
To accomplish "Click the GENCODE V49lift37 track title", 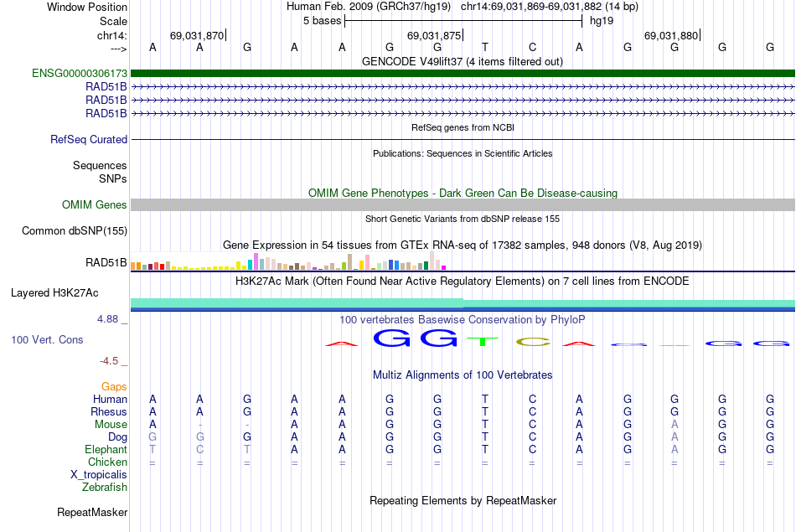I will (x=462, y=61).
